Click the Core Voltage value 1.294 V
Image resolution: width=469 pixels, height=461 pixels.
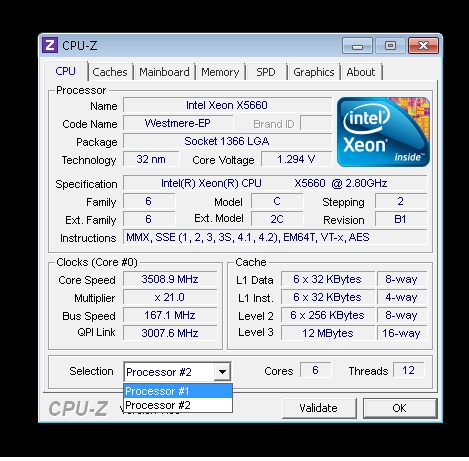pyautogui.click(x=296, y=159)
